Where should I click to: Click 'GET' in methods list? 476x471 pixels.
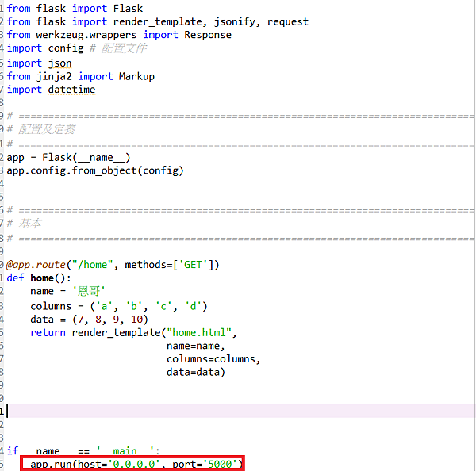[x=193, y=265]
